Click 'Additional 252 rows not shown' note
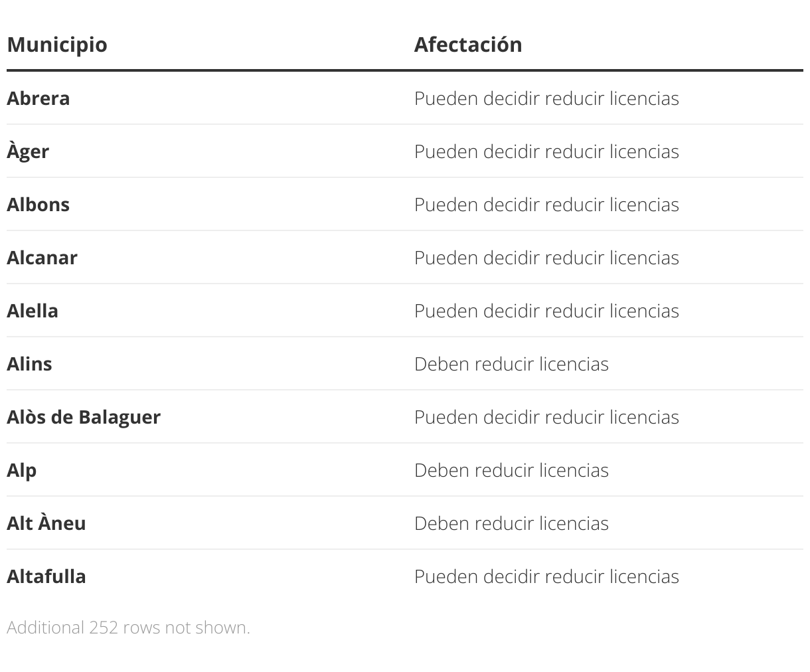Image resolution: width=810 pixels, height=672 pixels. tap(128, 628)
